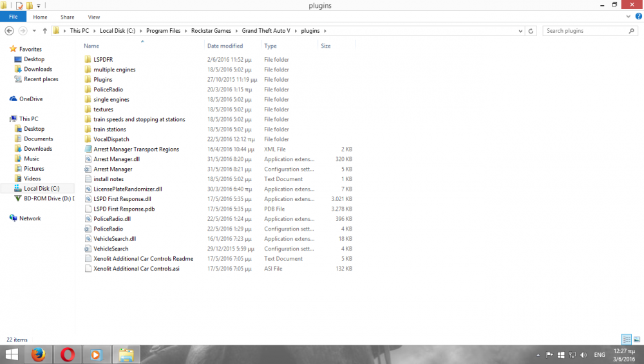Screen dimensions: 644x364
Task: Go back using the Back arrow
Action: (9, 31)
